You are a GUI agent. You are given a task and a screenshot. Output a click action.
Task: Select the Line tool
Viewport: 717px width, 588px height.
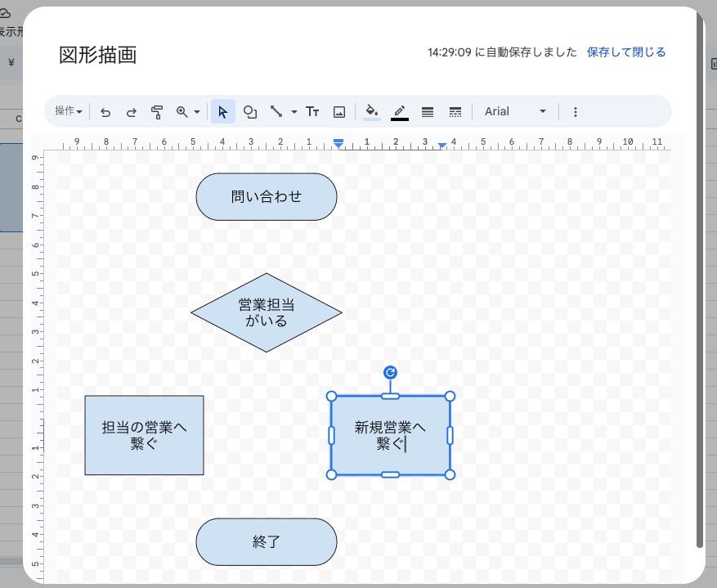[x=276, y=111]
